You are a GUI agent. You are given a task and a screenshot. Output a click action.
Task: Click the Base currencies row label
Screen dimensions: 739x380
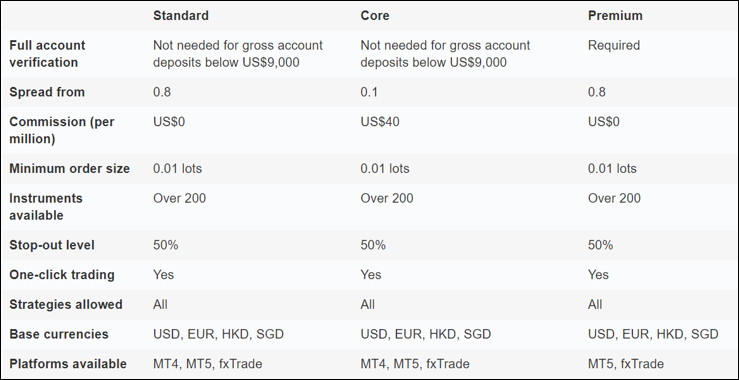point(58,334)
